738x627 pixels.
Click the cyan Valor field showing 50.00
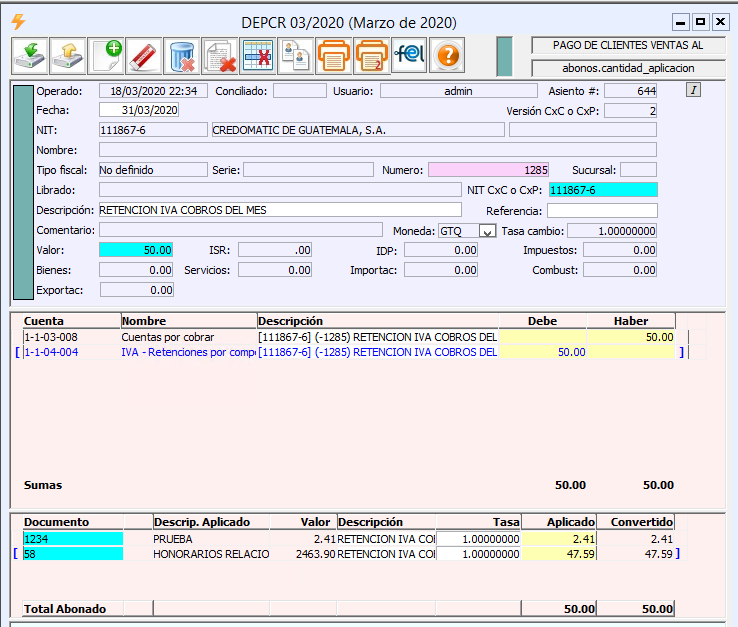tap(137, 250)
